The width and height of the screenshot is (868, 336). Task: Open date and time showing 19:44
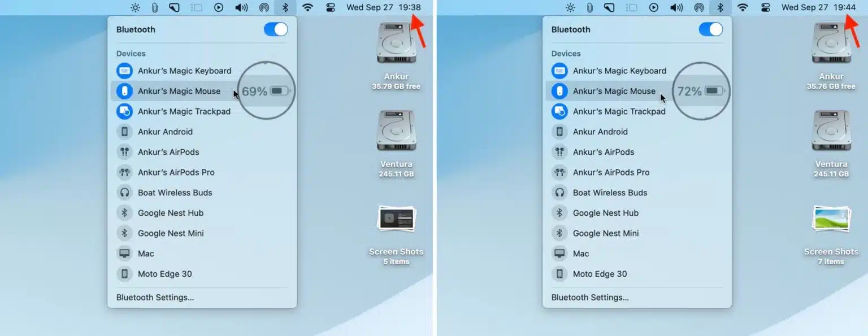pyautogui.click(x=819, y=7)
